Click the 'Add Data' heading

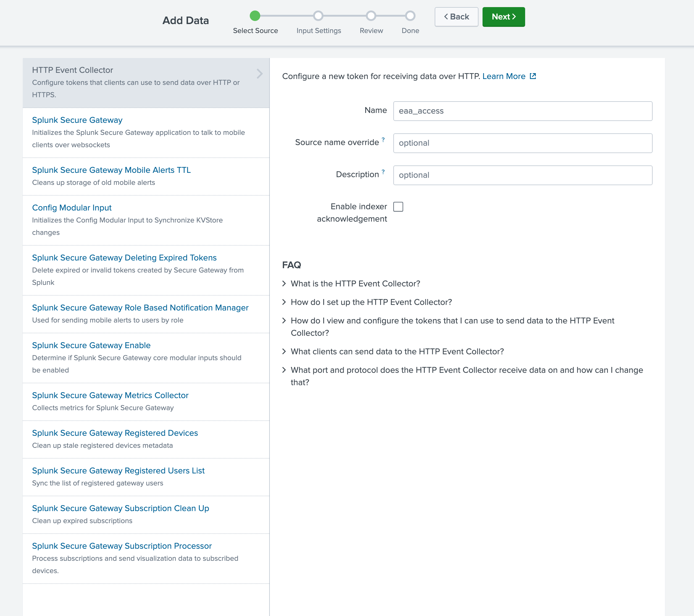pos(185,20)
